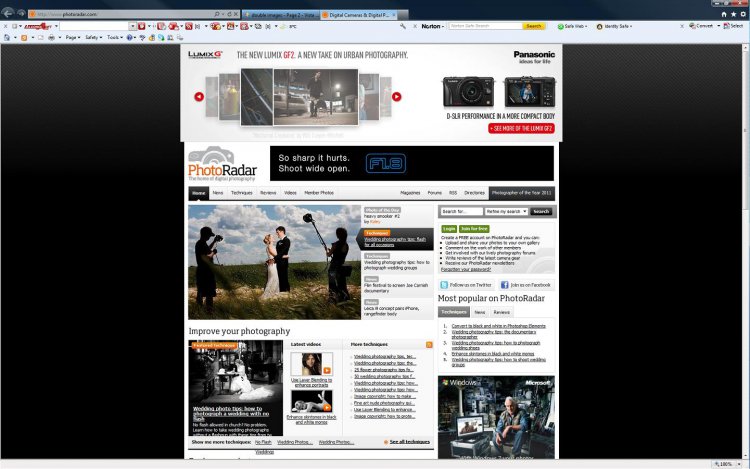
Task: Open the Techniques item in the site navigation
Action: point(242,193)
